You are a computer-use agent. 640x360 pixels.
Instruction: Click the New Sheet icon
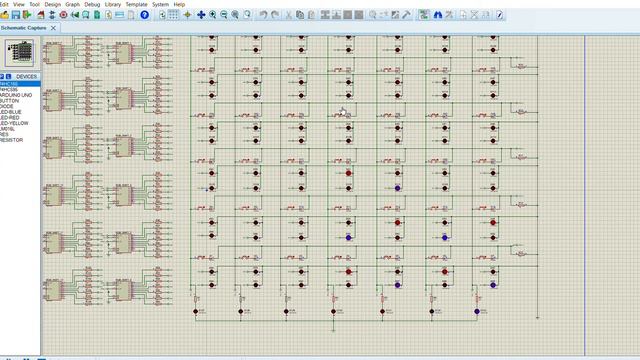pos(463,15)
